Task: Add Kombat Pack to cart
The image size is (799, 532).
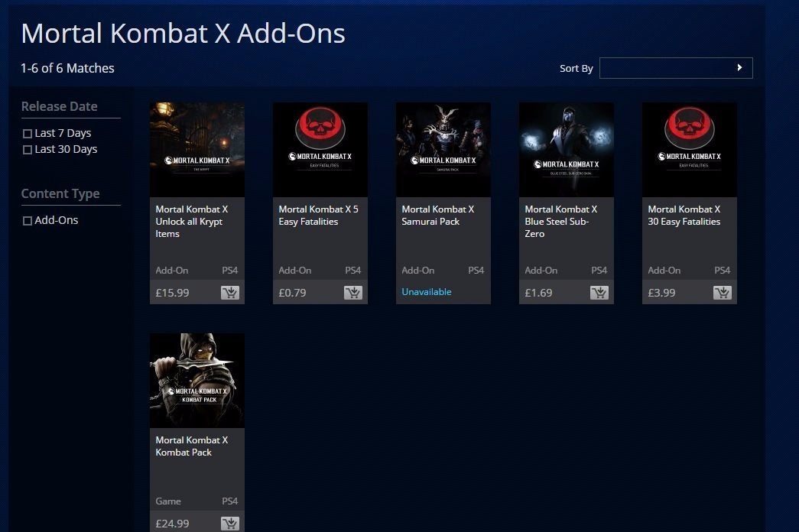Action: point(229,524)
